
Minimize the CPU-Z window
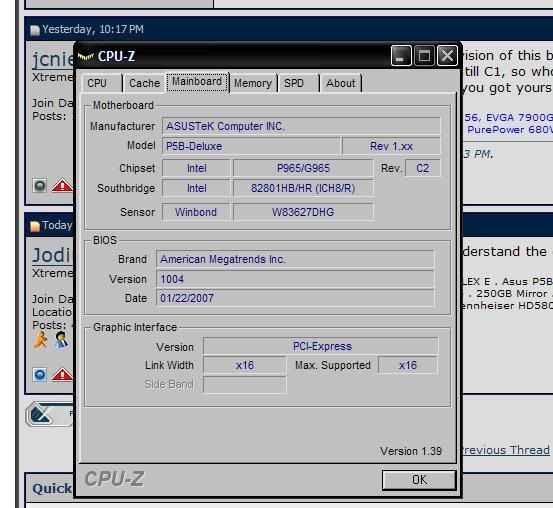401,56
